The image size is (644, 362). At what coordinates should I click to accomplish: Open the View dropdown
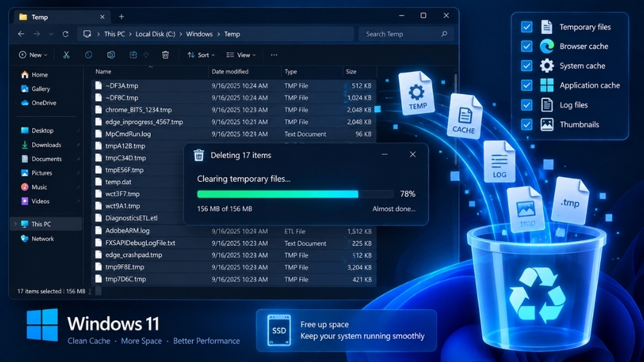(x=241, y=55)
